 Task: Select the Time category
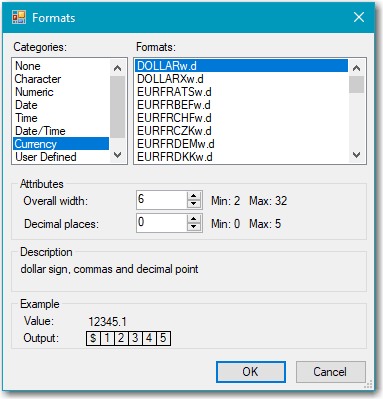(61, 118)
